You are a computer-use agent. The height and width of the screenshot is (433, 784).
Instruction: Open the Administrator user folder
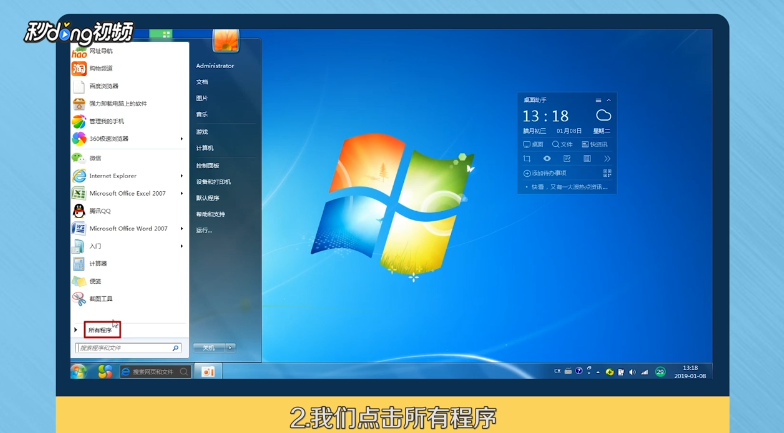(x=215, y=66)
